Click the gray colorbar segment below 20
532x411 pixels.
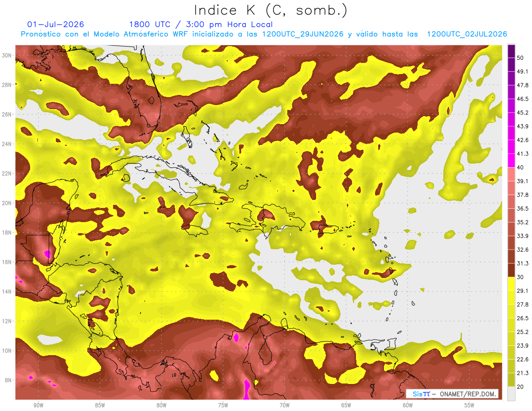click(x=511, y=393)
